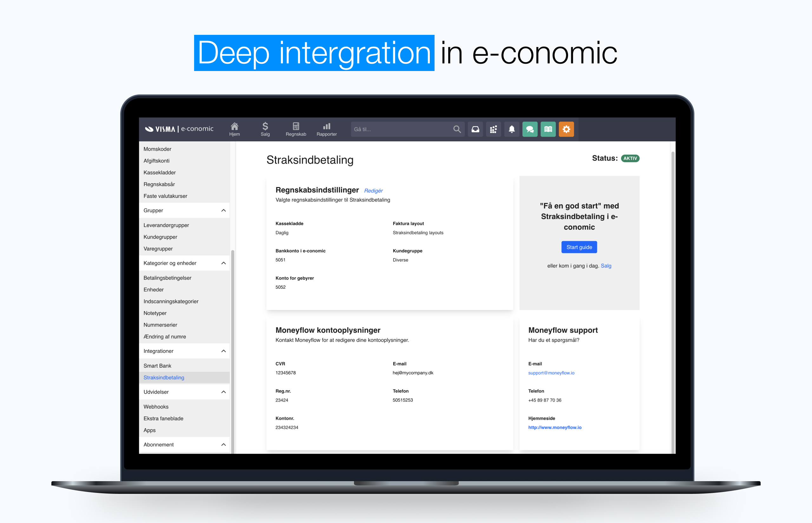The image size is (812, 523).
Task: Click the orange settings gear icon
Action: tap(566, 129)
